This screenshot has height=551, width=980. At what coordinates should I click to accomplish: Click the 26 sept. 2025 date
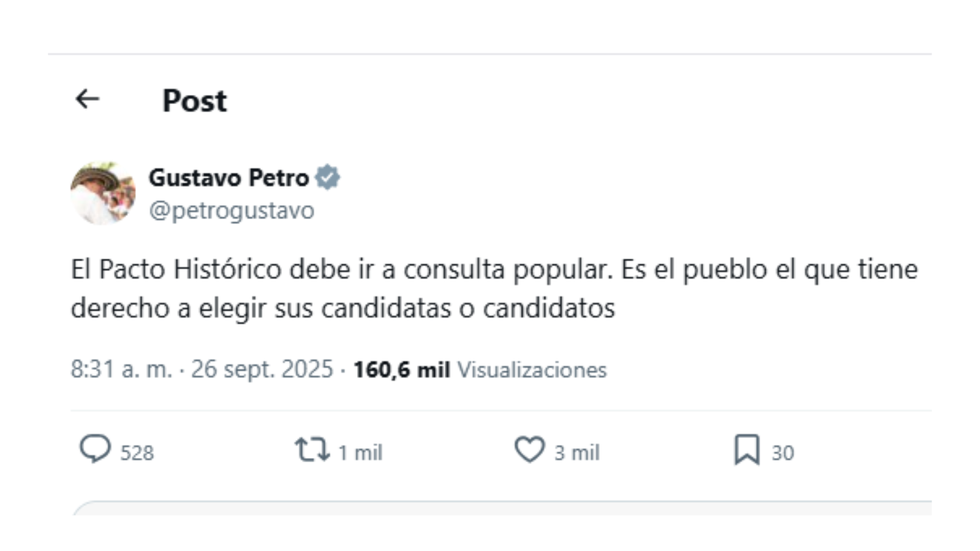[x=262, y=370]
